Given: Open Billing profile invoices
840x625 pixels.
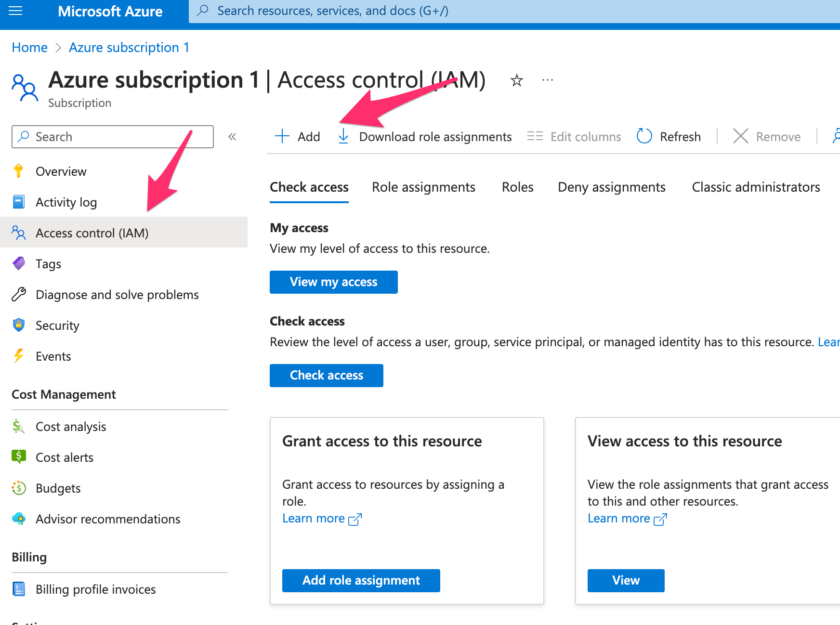Looking at the screenshot, I should pyautogui.click(x=124, y=589).
